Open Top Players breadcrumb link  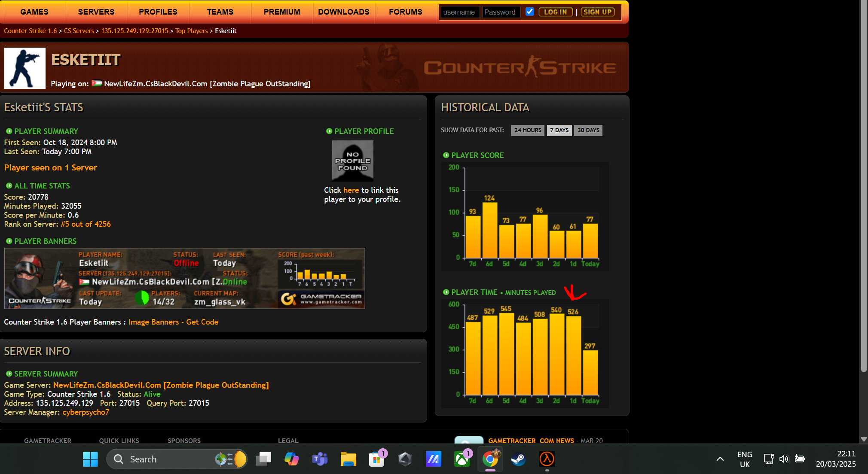click(192, 31)
